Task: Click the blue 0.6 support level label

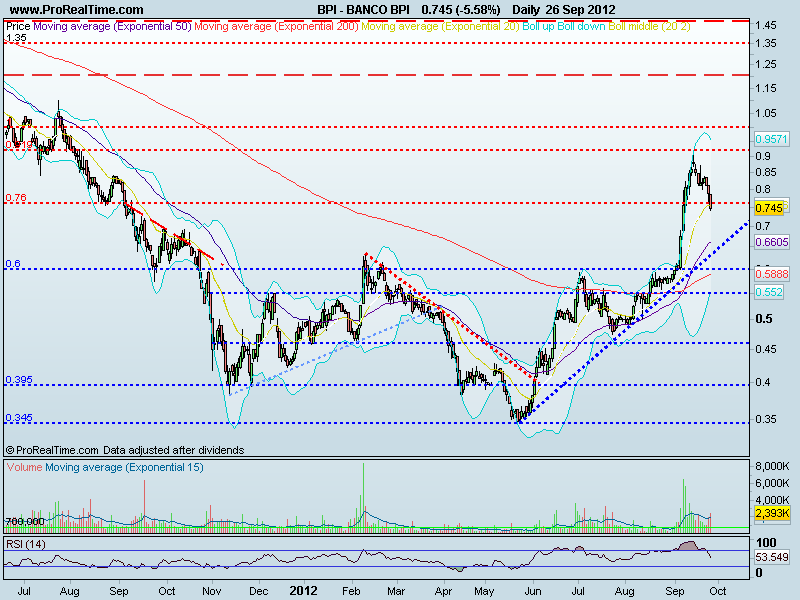Action: 13,263
